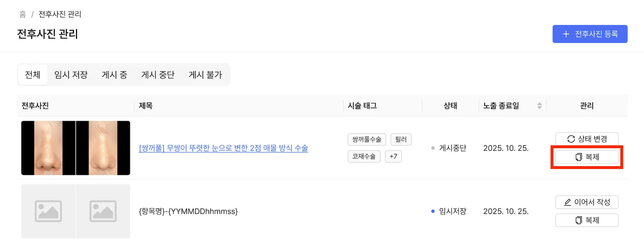The width and height of the screenshot is (644, 242).
Task: Open the 쌍꺼풀 post title link
Action: pyautogui.click(x=223, y=148)
